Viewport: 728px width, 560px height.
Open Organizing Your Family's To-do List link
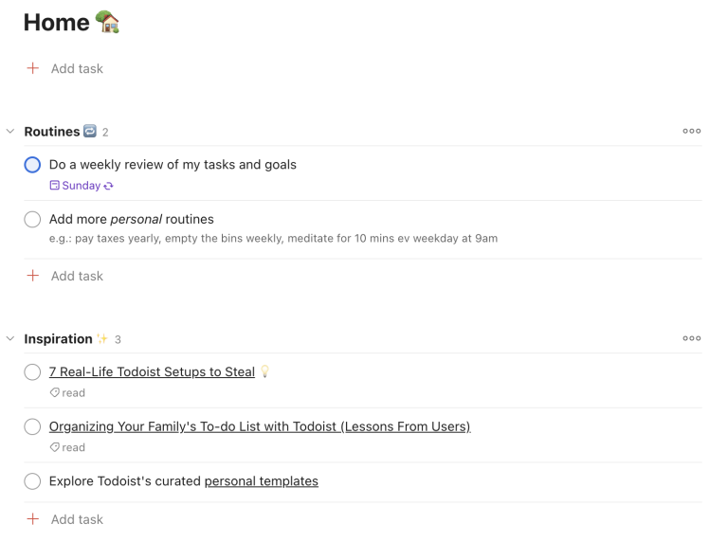coord(259,426)
